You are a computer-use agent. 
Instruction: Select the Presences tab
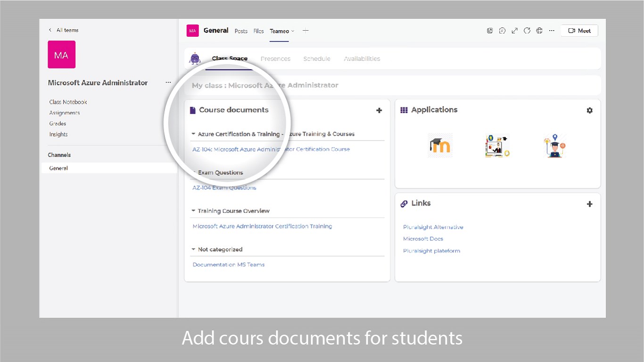tap(275, 59)
